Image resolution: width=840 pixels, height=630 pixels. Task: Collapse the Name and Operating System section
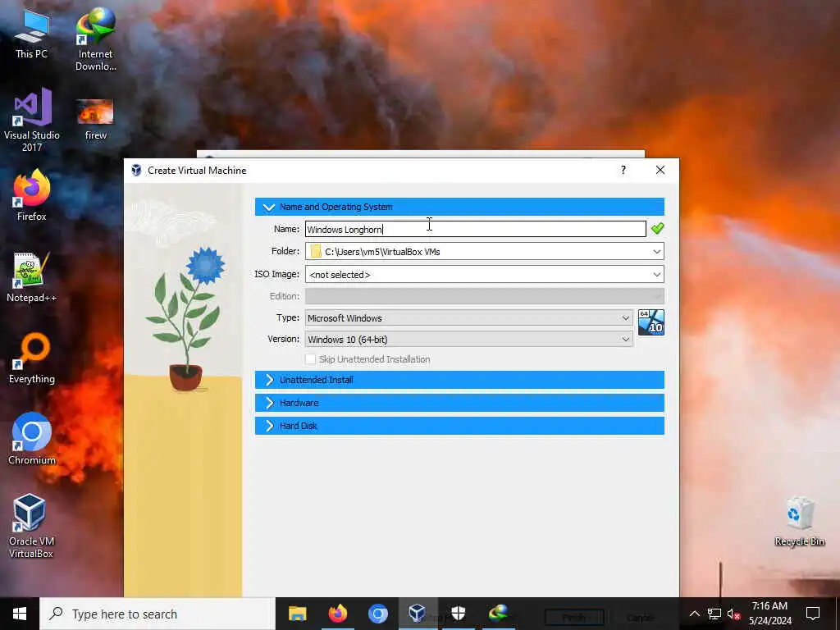click(459, 207)
